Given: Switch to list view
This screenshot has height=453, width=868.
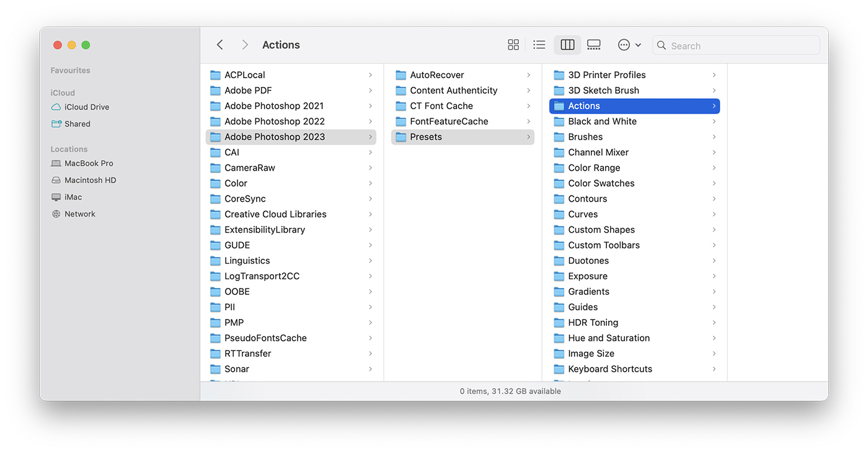Looking at the screenshot, I should pos(539,45).
